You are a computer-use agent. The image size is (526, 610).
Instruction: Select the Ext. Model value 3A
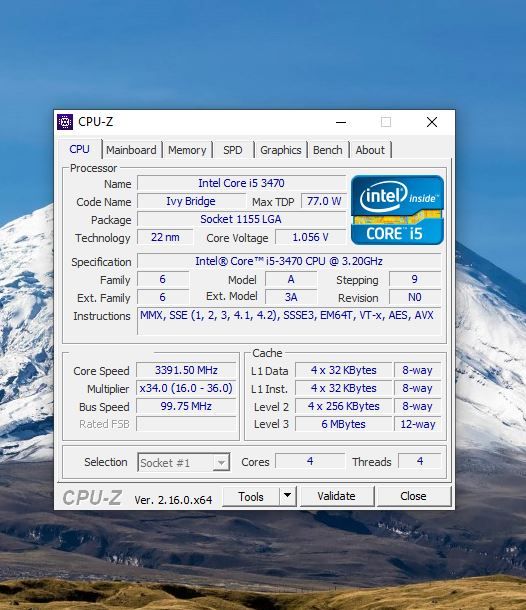(x=291, y=297)
